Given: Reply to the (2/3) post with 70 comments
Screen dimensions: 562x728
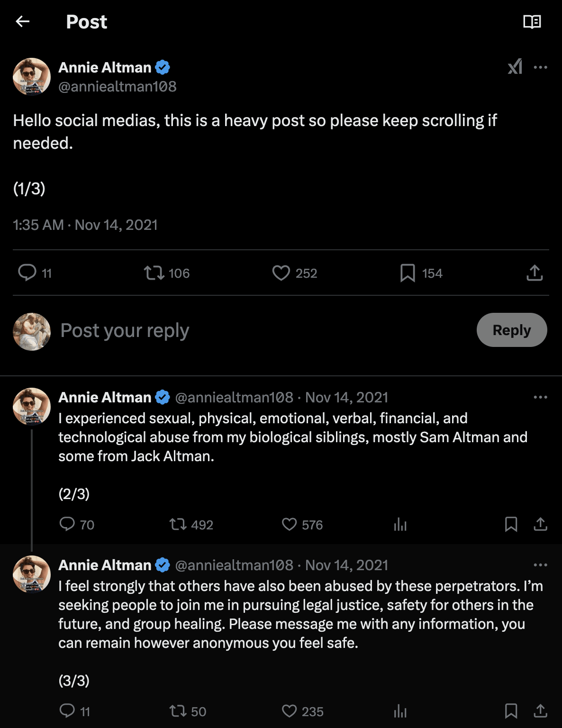Looking at the screenshot, I should pyautogui.click(x=67, y=524).
